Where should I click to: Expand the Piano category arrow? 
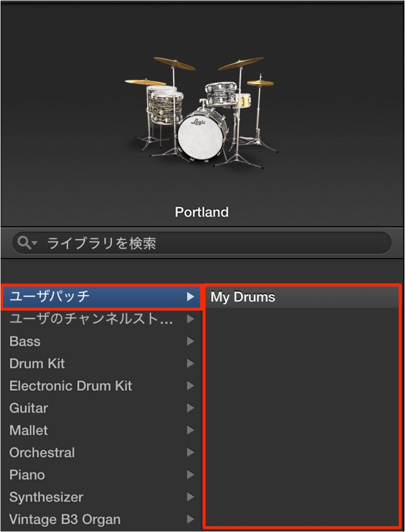point(191,475)
